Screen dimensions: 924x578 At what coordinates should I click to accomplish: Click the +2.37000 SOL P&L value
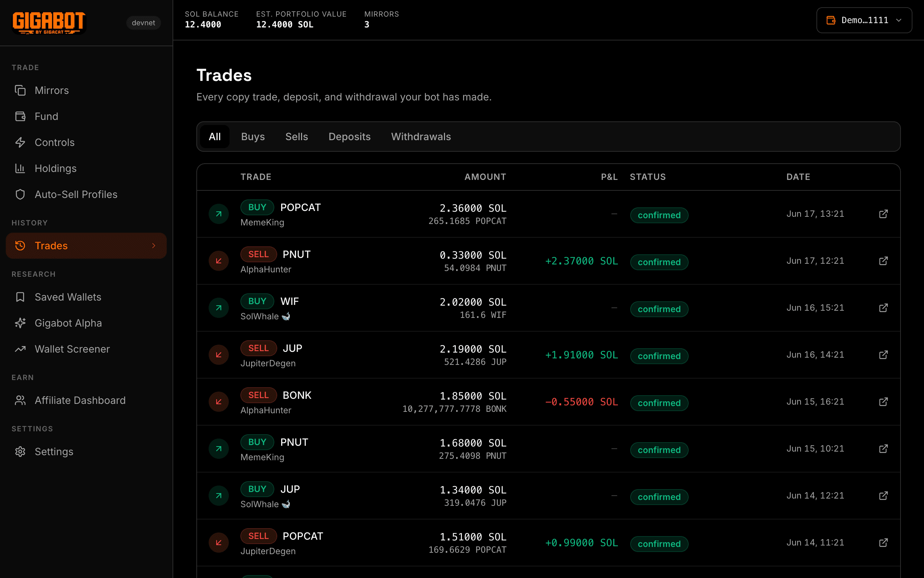581,261
